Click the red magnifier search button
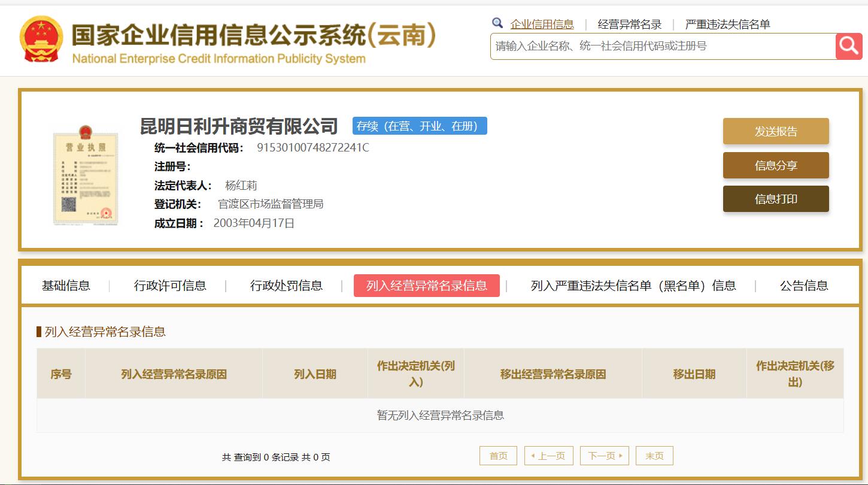This screenshot has height=485, width=868. [849, 46]
